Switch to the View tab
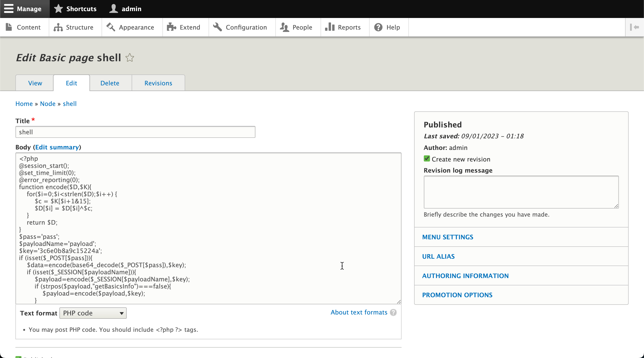This screenshot has width=644, height=358. coord(35,83)
